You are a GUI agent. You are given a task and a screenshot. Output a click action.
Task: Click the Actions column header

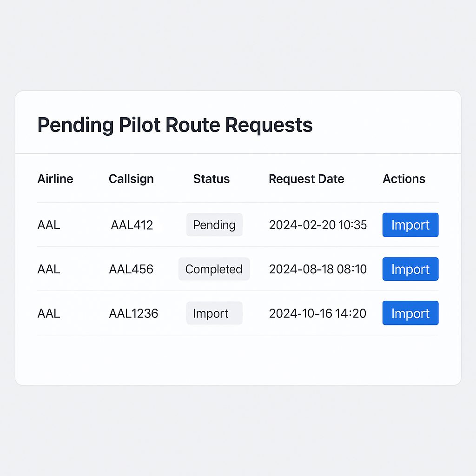point(403,179)
